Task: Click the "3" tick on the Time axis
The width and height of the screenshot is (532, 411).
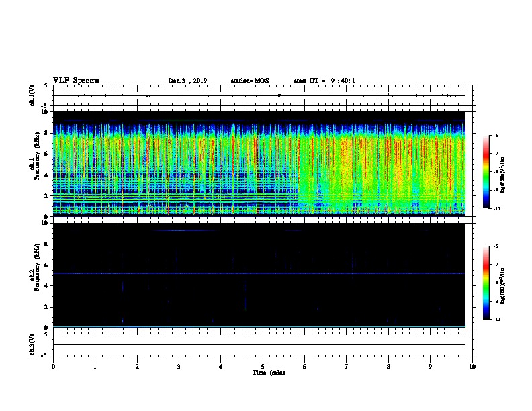Action: point(179,367)
